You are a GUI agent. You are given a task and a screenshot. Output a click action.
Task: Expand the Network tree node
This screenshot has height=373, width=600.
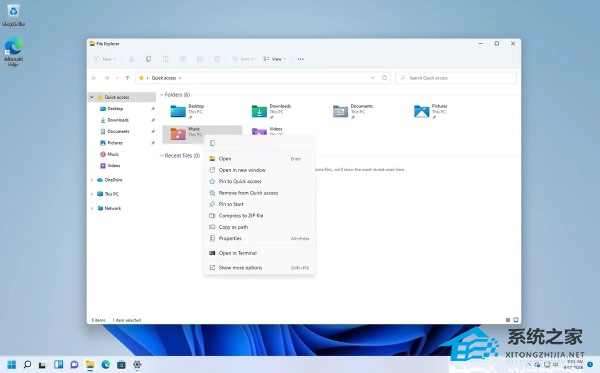coord(92,208)
